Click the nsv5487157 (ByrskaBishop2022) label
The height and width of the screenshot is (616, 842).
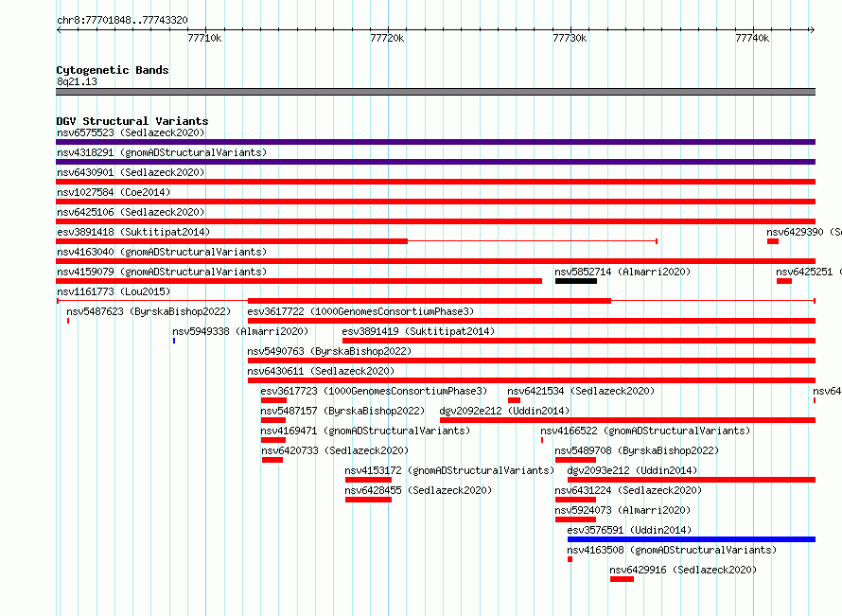(x=342, y=411)
